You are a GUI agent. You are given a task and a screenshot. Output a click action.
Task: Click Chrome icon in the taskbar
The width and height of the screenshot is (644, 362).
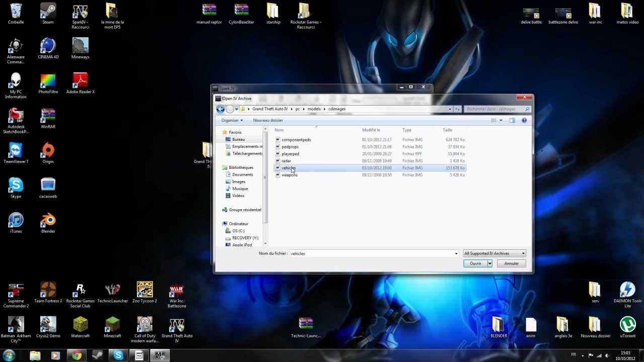click(x=76, y=355)
